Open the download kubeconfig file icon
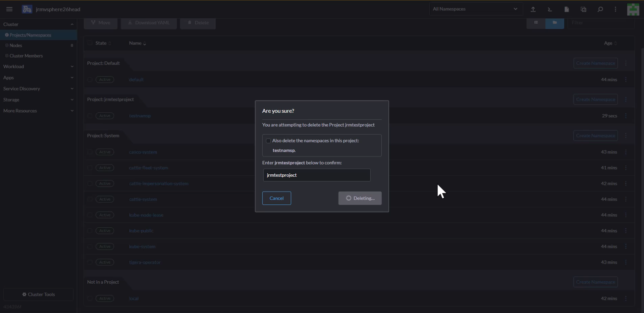Screen dimensions: 644x313 [566, 9]
